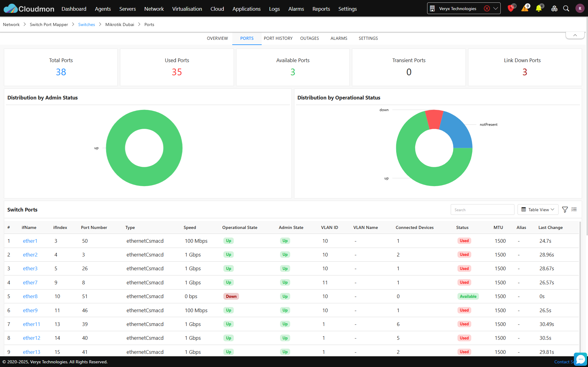This screenshot has height=367, width=588.
Task: Open the yellow bell notifications
Action: click(x=539, y=8)
